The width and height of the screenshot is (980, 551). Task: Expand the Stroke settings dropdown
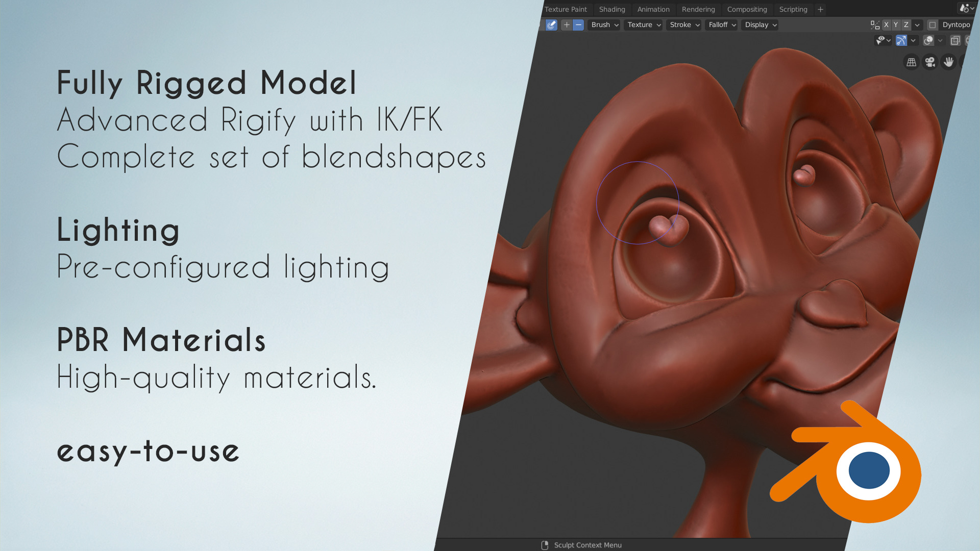pyautogui.click(x=684, y=25)
